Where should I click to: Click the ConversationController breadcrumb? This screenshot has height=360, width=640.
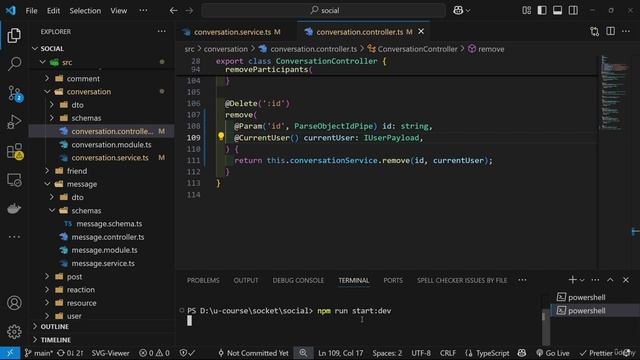417,49
